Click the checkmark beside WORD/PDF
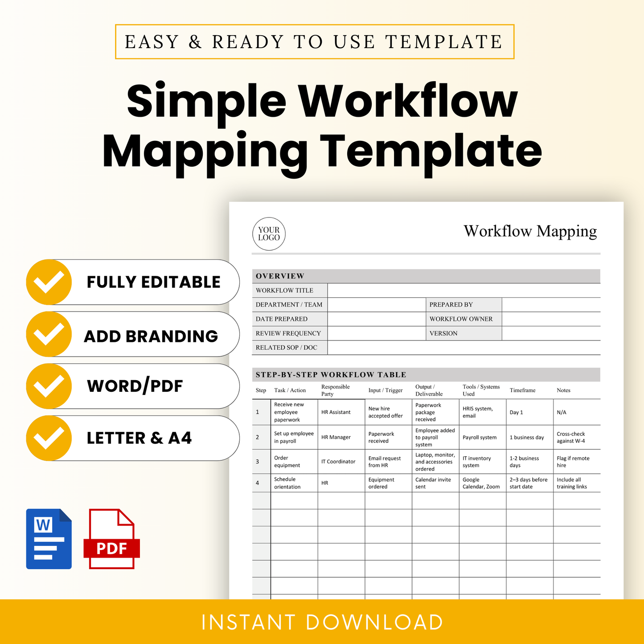Viewport: 644px width, 644px height. click(49, 386)
